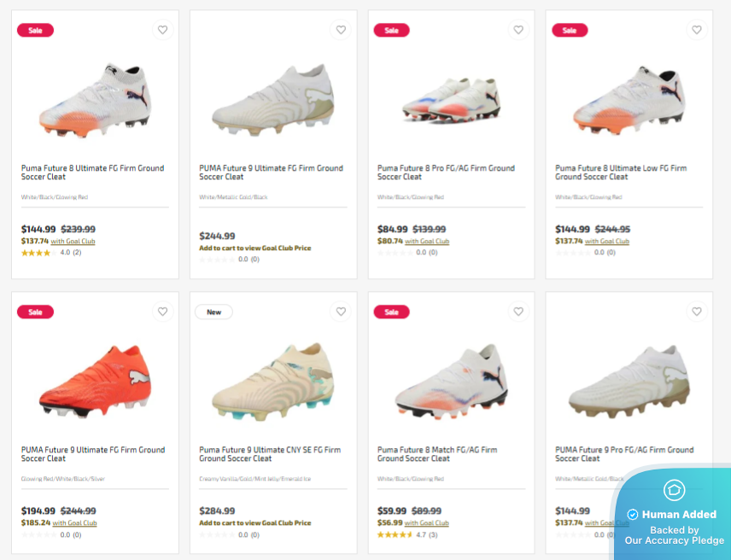
Task: Click Goal Club link under $137.74 first product
Action: coord(73,242)
